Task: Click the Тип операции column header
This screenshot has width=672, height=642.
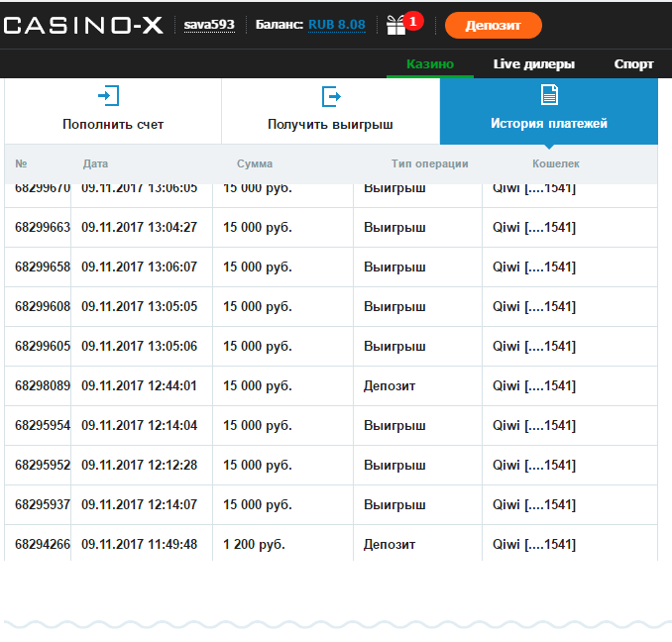Action: click(x=429, y=163)
